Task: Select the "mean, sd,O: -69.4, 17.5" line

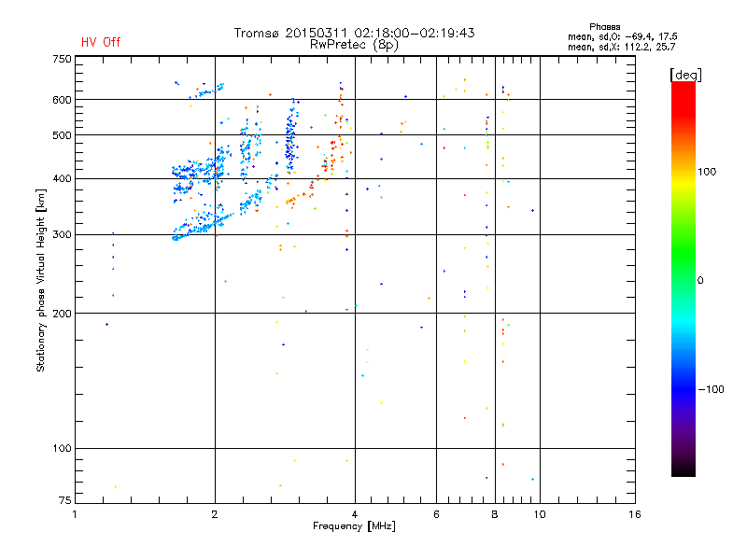Action: [x=622, y=36]
